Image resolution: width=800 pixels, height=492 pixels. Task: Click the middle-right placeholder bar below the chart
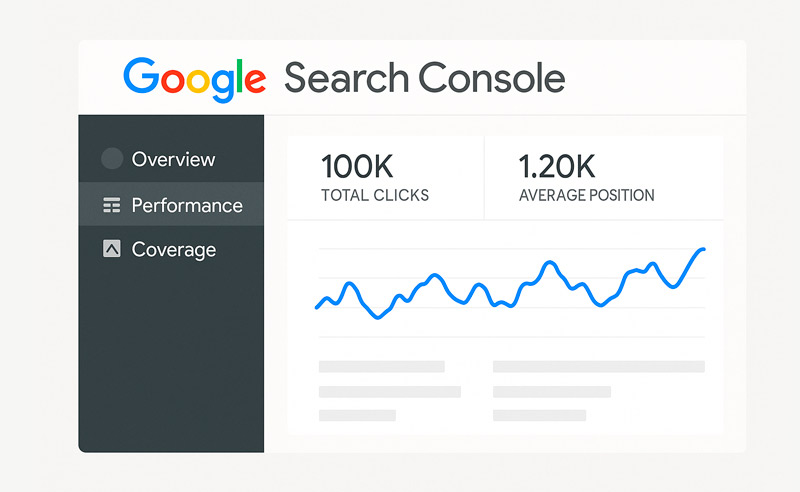point(551,391)
